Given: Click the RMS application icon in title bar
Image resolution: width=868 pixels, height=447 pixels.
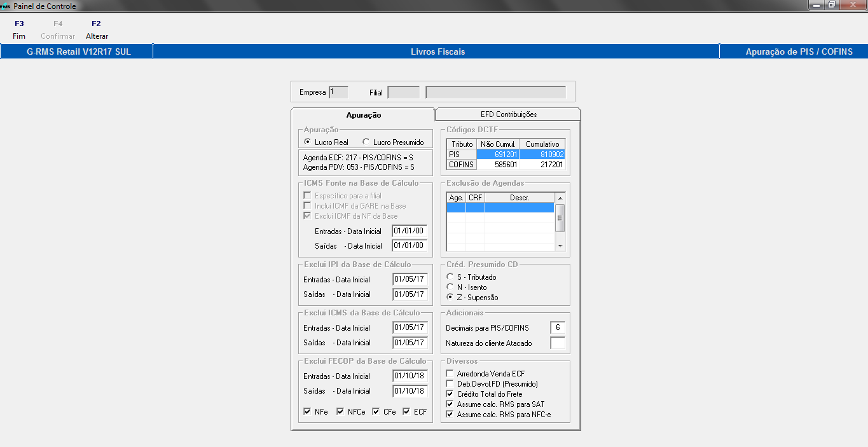Looking at the screenshot, I should (x=6, y=6).
